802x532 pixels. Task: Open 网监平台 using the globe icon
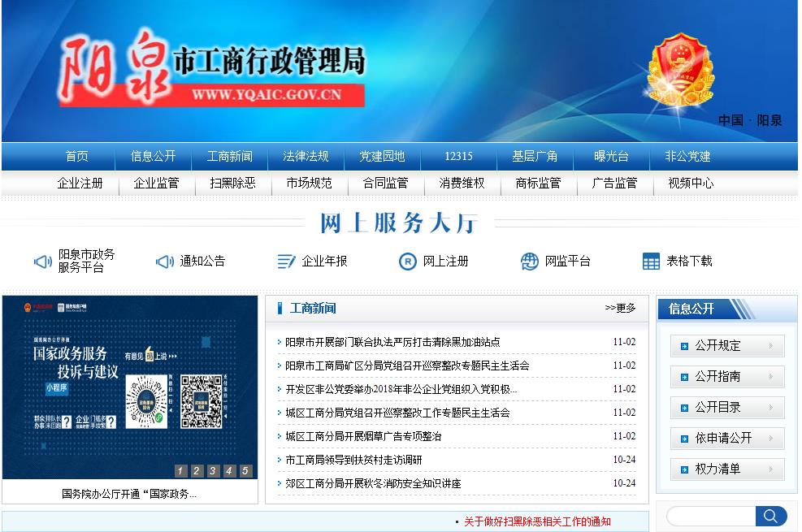click(x=530, y=261)
